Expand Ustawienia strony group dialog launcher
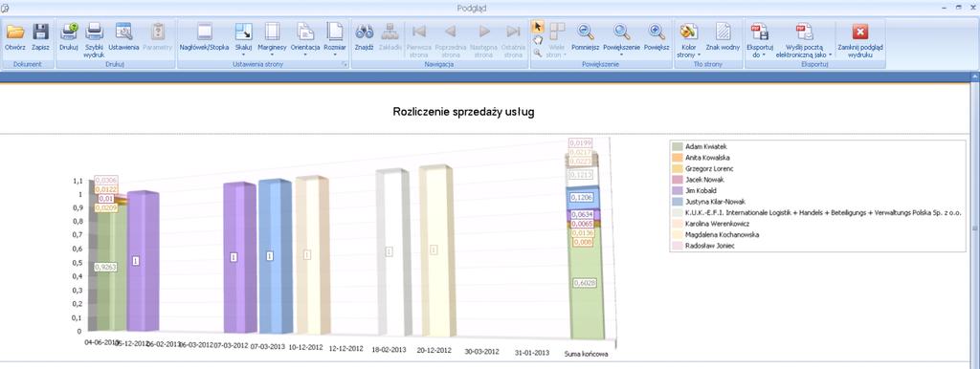980x369 pixels. click(x=345, y=64)
